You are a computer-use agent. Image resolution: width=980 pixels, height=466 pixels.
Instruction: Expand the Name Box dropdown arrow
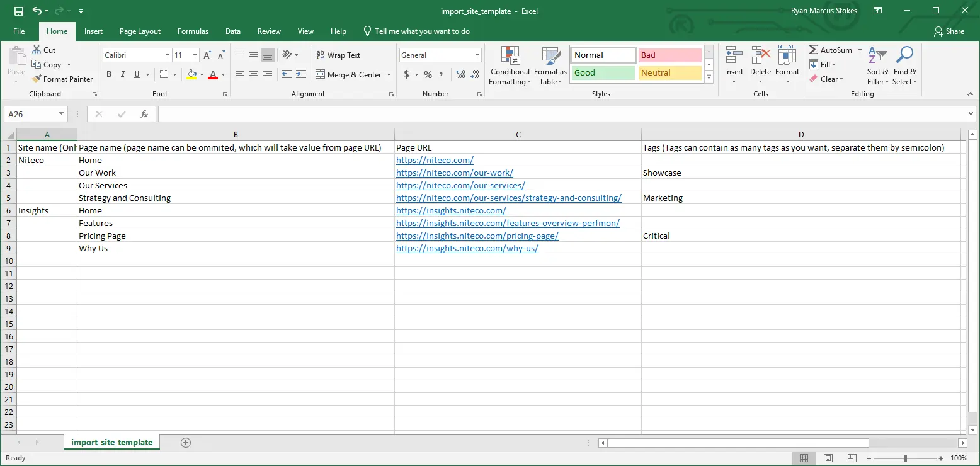tap(61, 114)
